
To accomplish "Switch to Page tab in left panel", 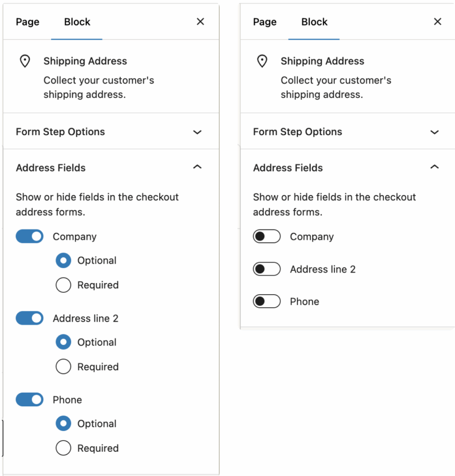I will tap(27, 22).
